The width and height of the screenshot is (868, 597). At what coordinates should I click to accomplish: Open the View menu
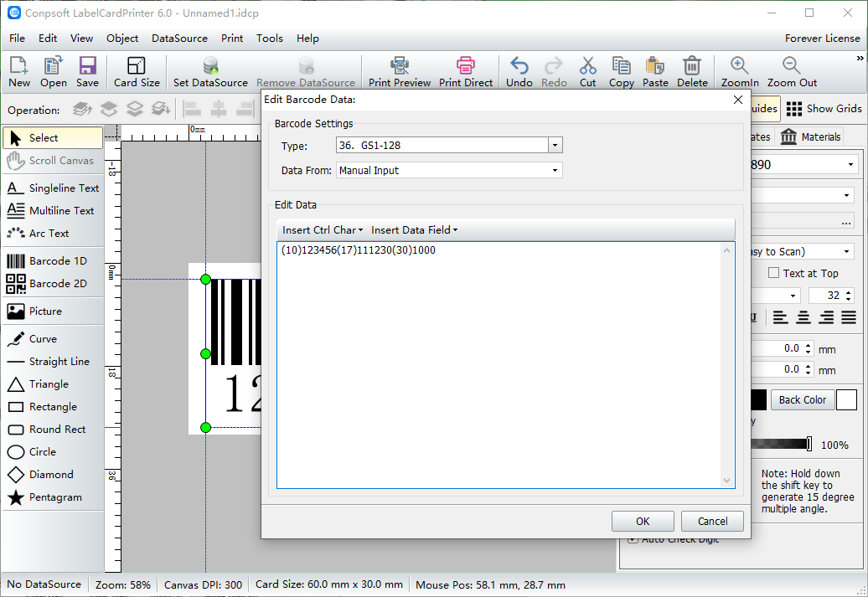81,39
